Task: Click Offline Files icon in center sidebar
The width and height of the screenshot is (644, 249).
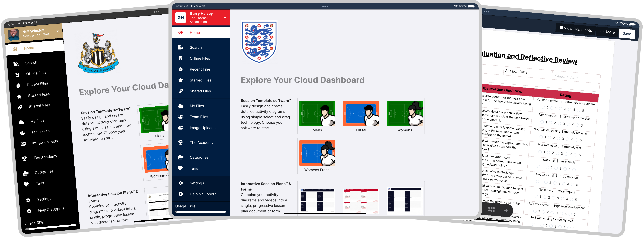Action: (180, 58)
